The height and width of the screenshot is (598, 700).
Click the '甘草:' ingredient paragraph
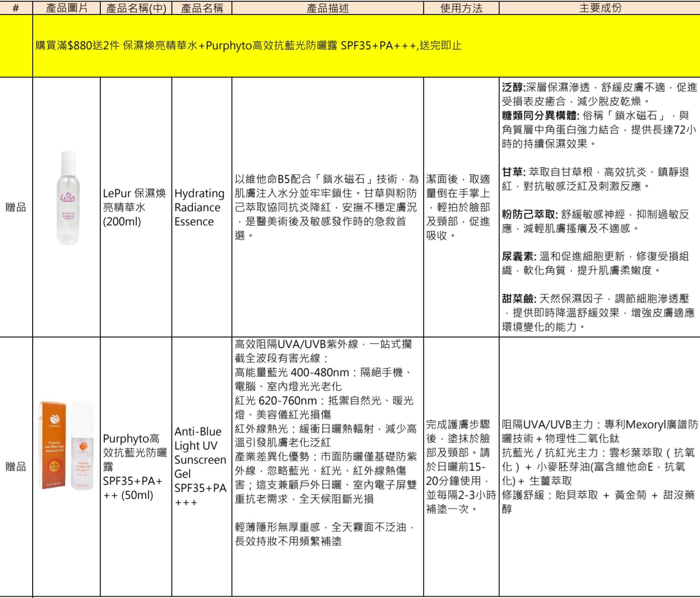point(595,179)
